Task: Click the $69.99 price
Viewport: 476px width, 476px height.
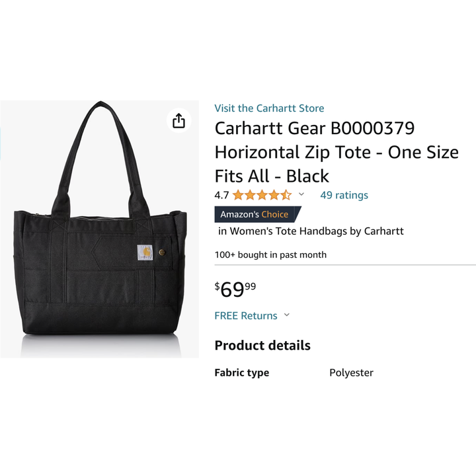Action: (x=235, y=289)
